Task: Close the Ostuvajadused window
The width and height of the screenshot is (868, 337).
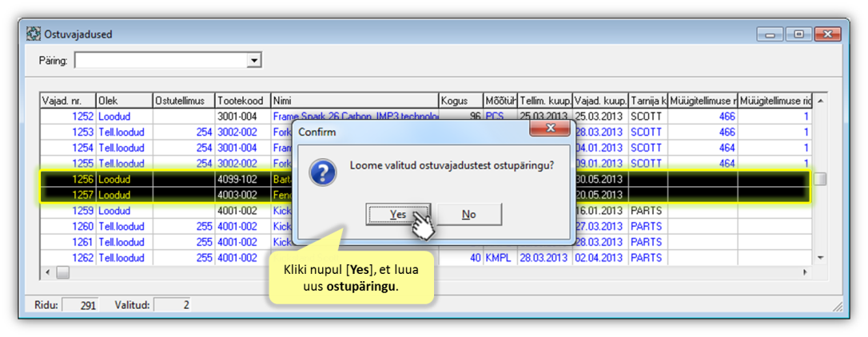Action: point(827,34)
